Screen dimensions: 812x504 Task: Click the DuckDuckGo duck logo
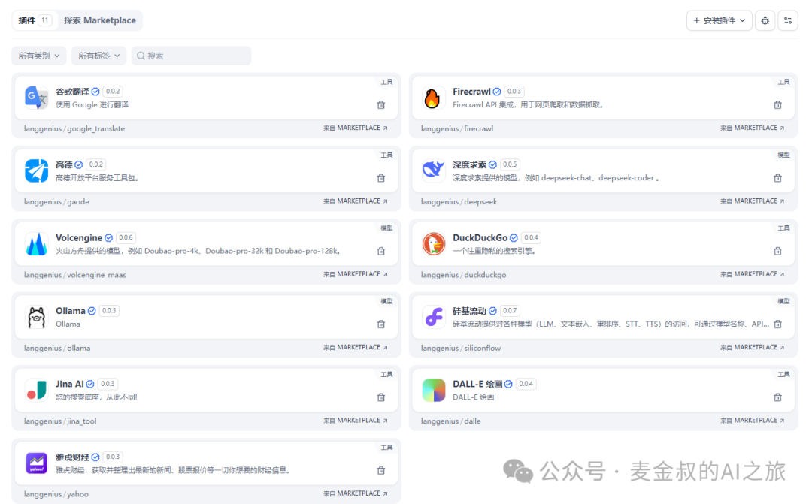433,243
